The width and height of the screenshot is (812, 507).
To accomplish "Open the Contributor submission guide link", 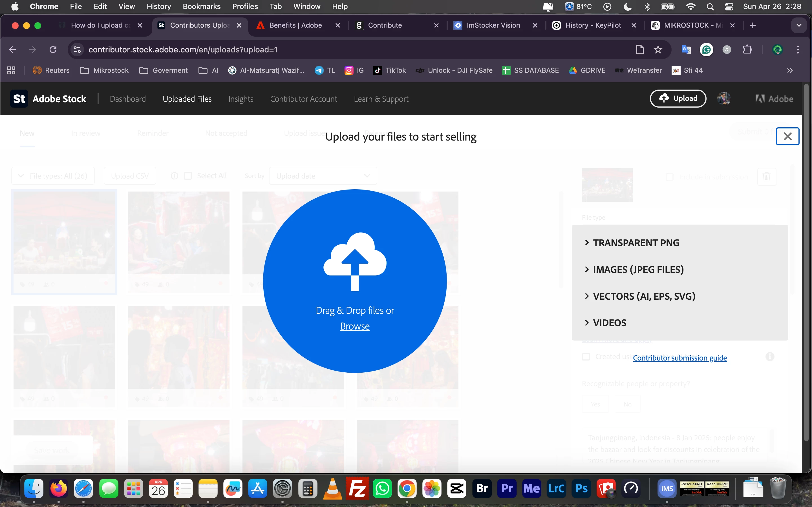I will click(679, 358).
